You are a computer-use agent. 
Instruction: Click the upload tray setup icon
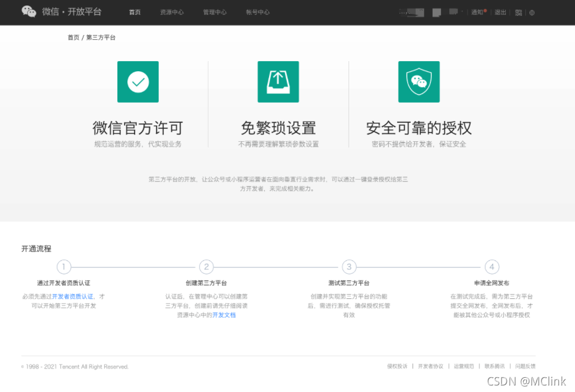[x=279, y=82]
